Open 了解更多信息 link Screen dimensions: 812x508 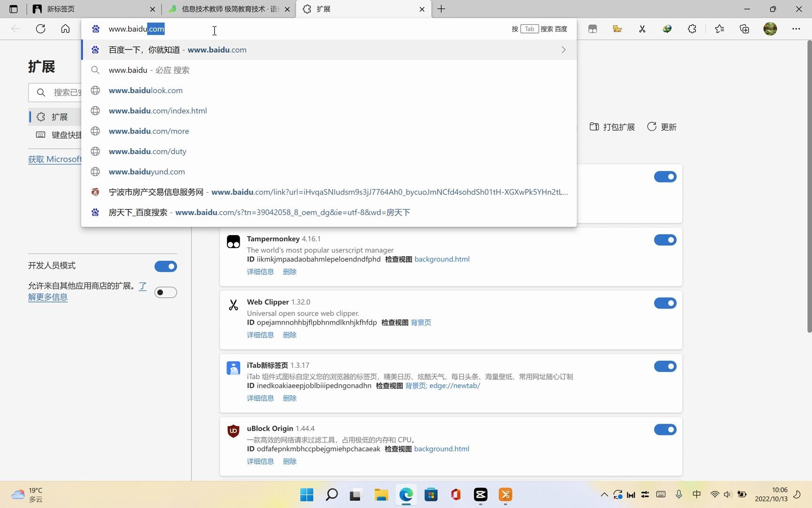[48, 297]
